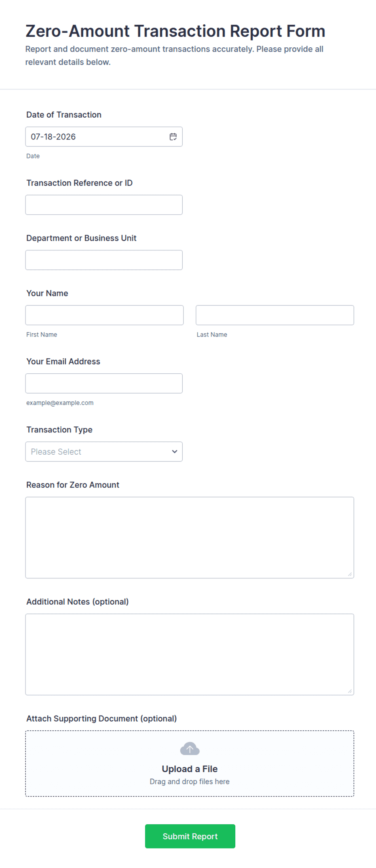
Task: Click the Additional Notes resize handle
Action: [350, 691]
